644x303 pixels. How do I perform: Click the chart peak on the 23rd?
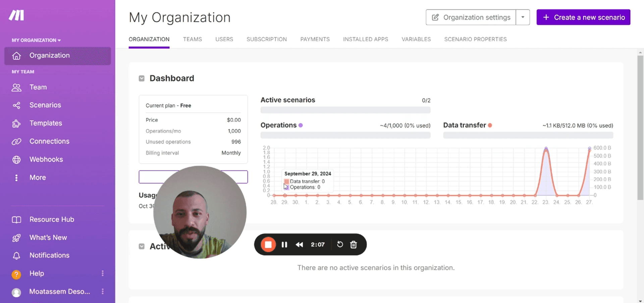click(546, 148)
